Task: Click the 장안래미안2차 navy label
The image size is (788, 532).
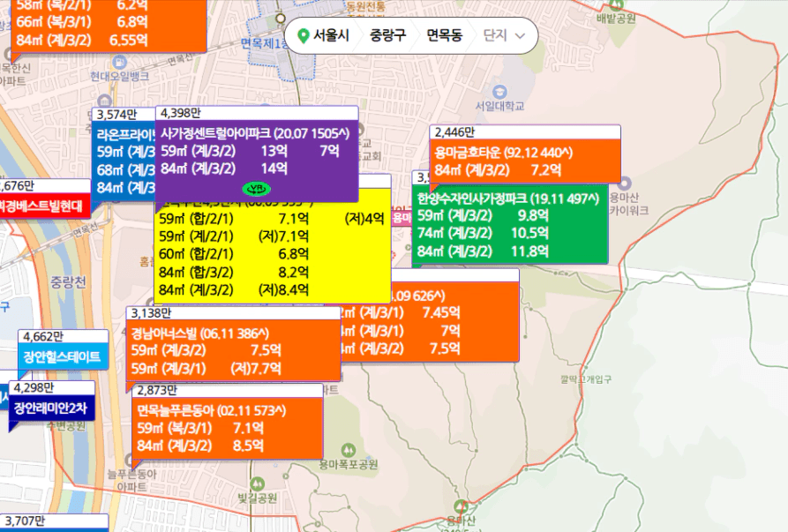Action: pos(50,408)
